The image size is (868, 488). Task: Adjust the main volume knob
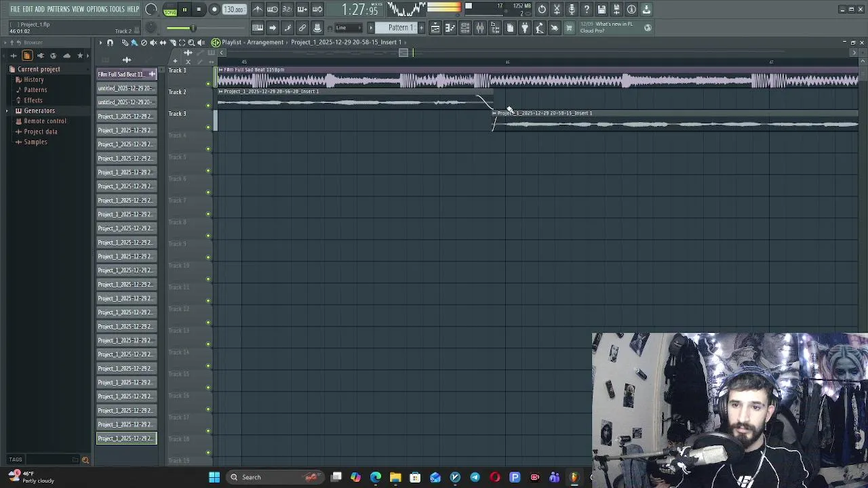(x=151, y=9)
